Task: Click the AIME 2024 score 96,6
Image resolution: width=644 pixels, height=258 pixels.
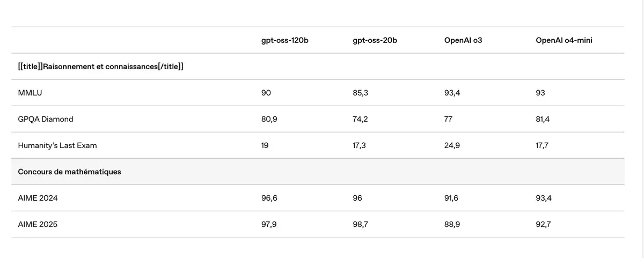Action: 269,198
